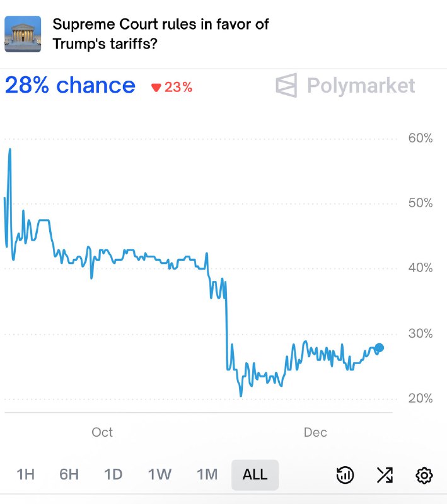Image resolution: width=447 pixels, height=504 pixels.
Task: Toggle the 6H time range
Action: pyautogui.click(x=69, y=476)
